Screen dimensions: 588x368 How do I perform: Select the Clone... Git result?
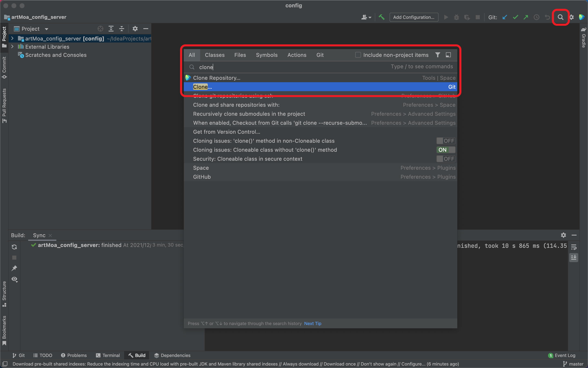320,87
